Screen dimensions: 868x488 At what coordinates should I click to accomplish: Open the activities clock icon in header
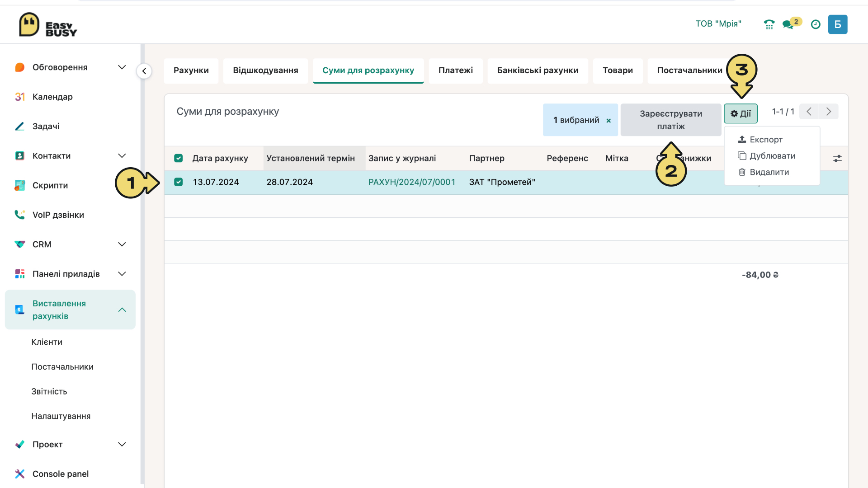816,24
